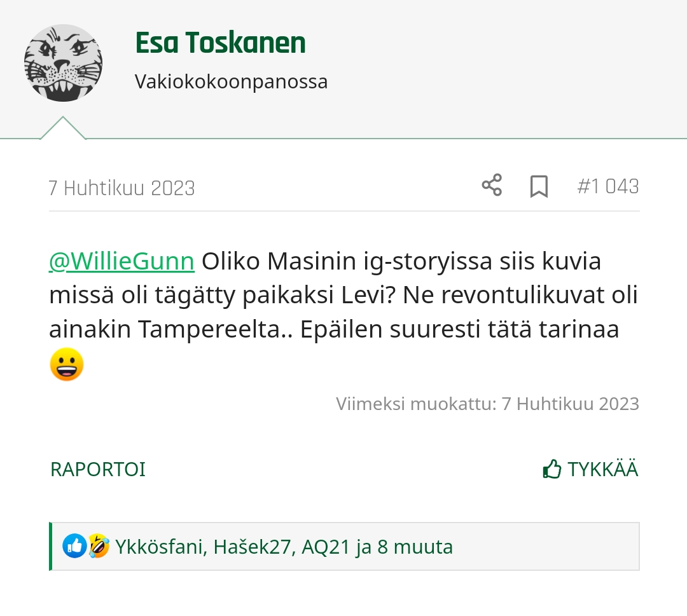
Task: Like the post with the TYKKÄÄ label
Action: (x=602, y=469)
